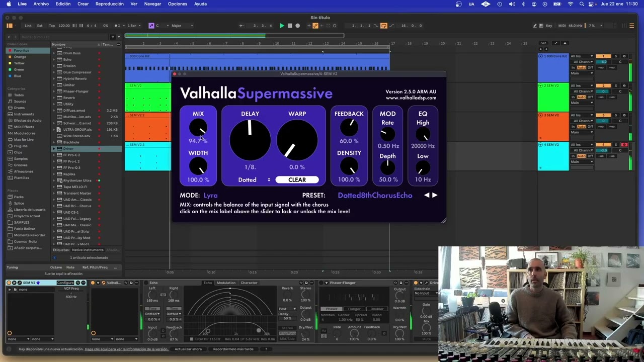The width and height of the screenshot is (644, 362).
Task: Toggle the Link button in the control bar
Action: point(28,26)
